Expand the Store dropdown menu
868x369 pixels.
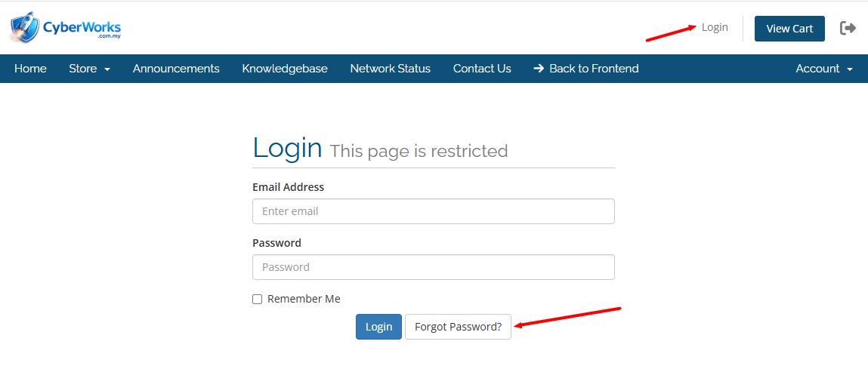[x=89, y=69]
